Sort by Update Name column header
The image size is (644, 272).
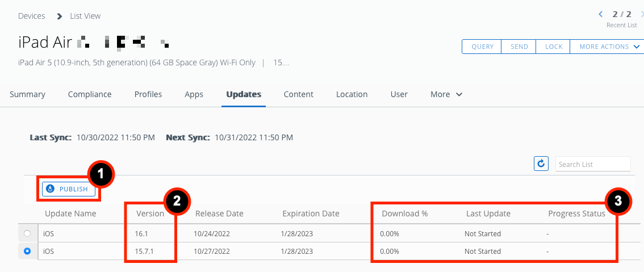[70, 214]
